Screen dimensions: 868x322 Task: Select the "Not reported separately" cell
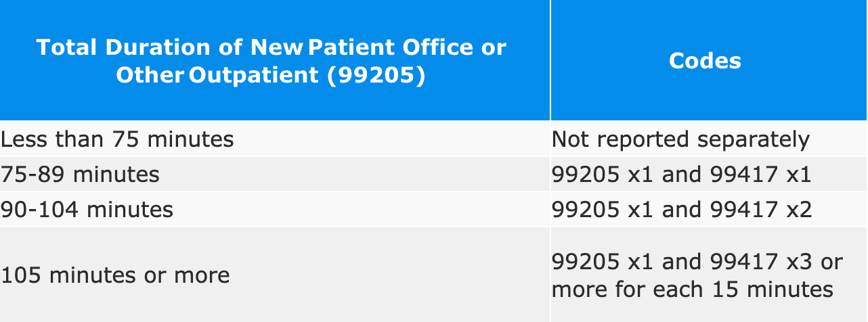tap(680, 139)
